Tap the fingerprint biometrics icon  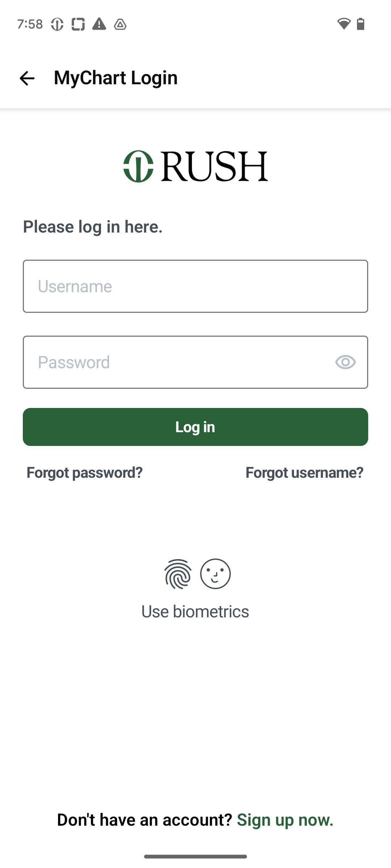pyautogui.click(x=178, y=574)
